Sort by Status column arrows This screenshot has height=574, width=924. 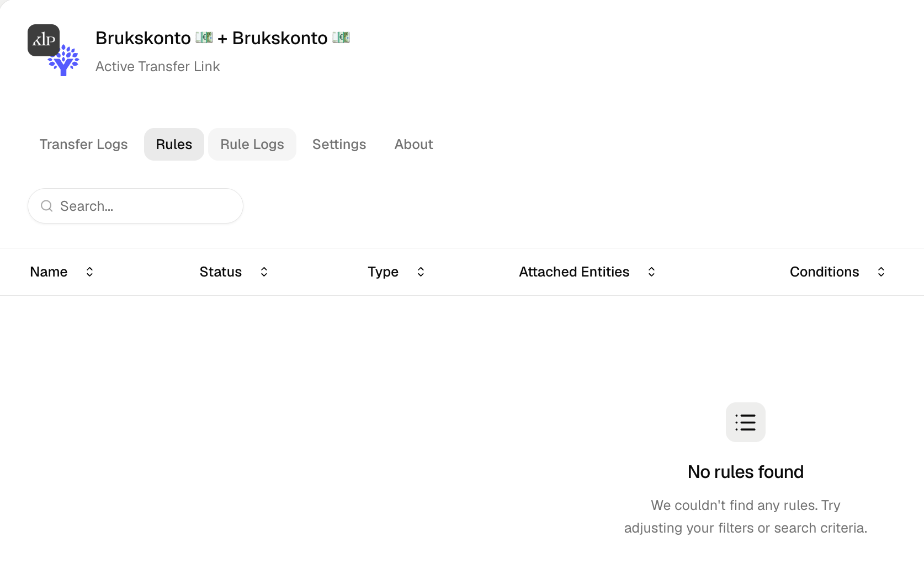point(264,272)
